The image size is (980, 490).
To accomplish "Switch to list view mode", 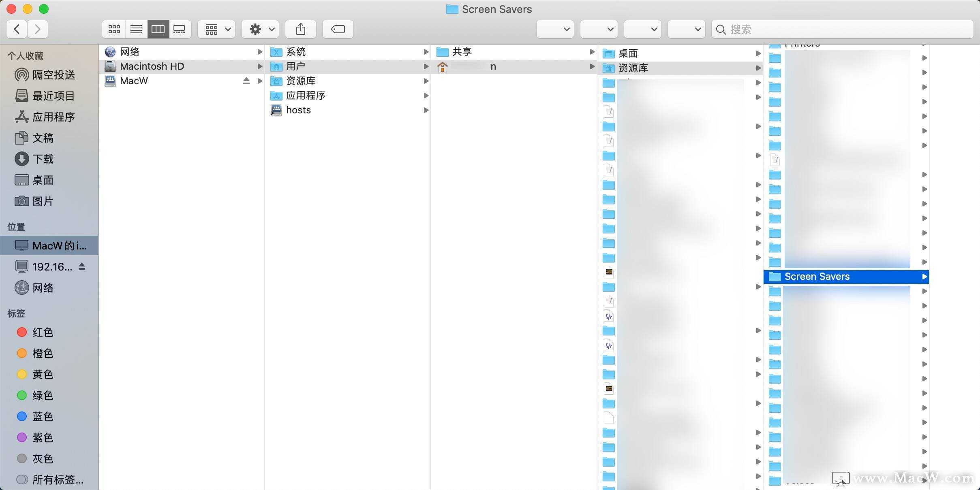I will 136,29.
